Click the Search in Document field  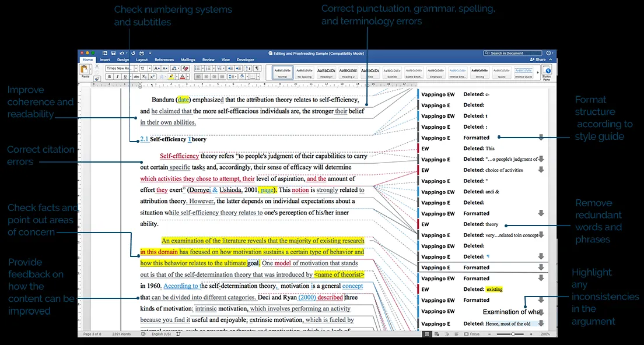point(513,53)
